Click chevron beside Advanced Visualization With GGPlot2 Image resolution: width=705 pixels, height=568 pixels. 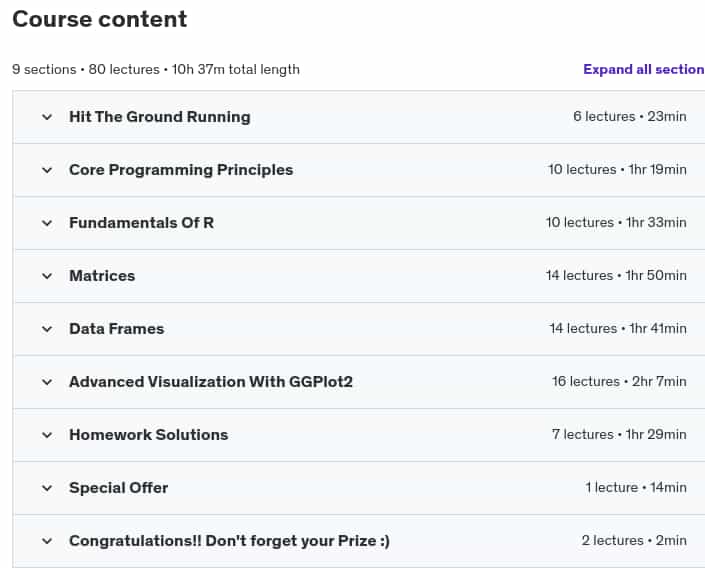point(47,382)
